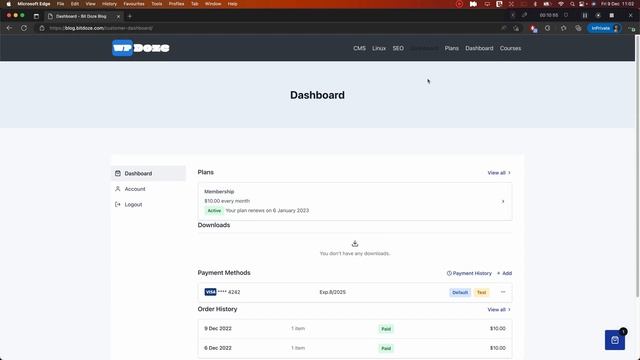Open the 9 Dec 2022 order row

(x=355, y=329)
